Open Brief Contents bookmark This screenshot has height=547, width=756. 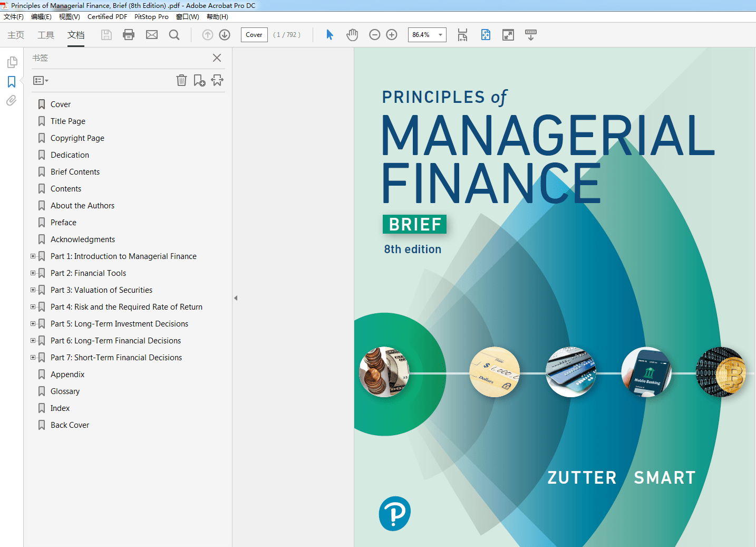coord(75,172)
